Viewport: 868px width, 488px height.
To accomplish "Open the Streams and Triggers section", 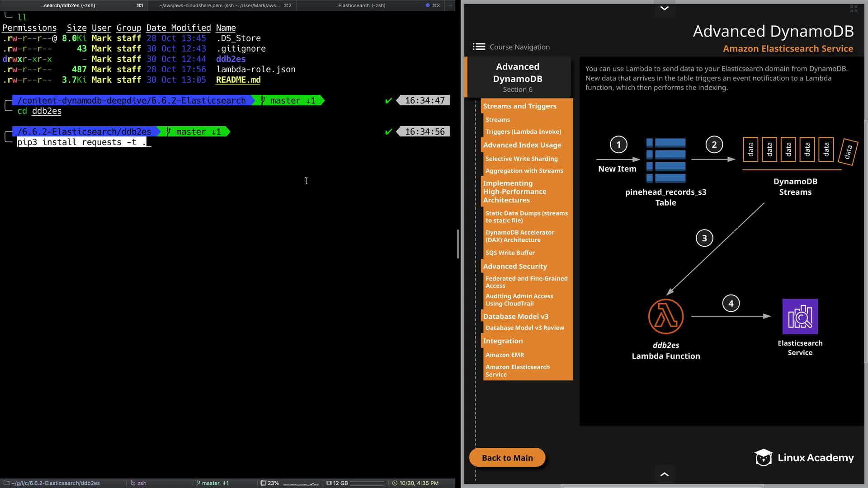I will 519,106.
